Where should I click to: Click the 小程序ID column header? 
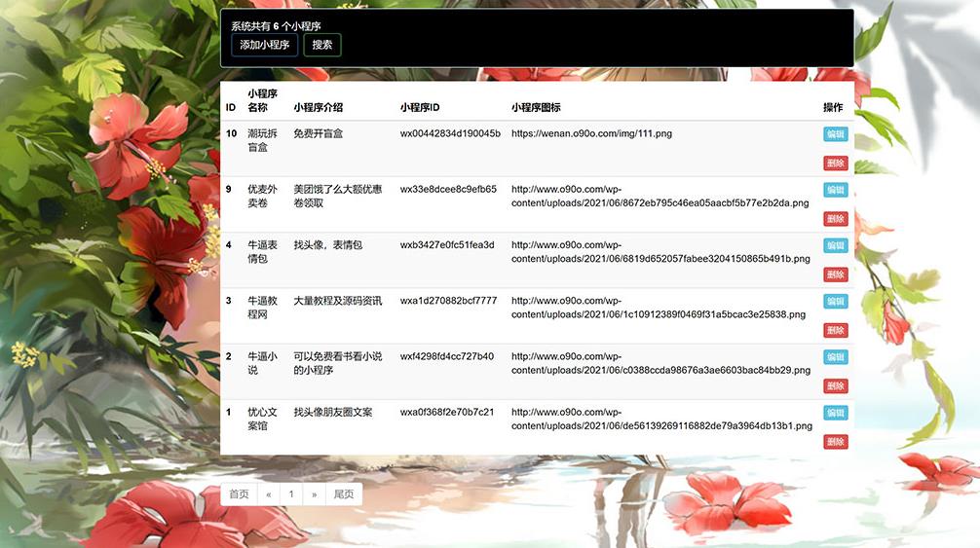click(420, 107)
